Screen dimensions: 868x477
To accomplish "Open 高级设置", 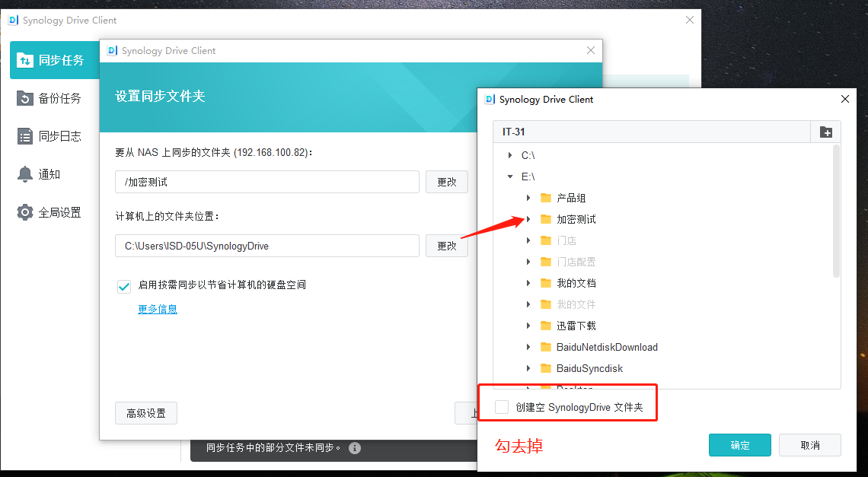I will point(146,413).
